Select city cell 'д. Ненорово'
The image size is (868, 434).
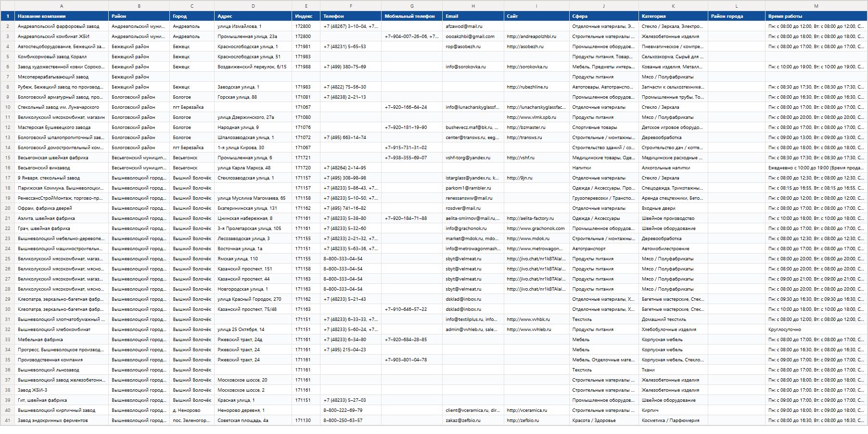coord(192,410)
